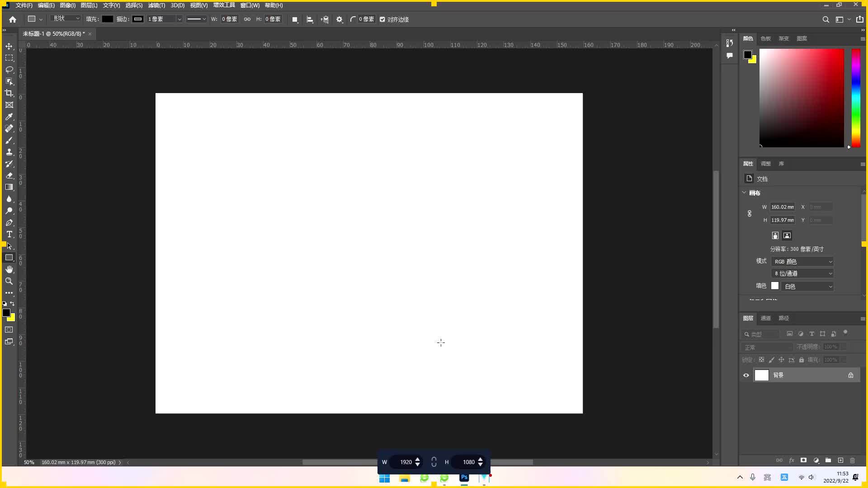
Task: Click the fx button in the Layers panel
Action: [792, 460]
